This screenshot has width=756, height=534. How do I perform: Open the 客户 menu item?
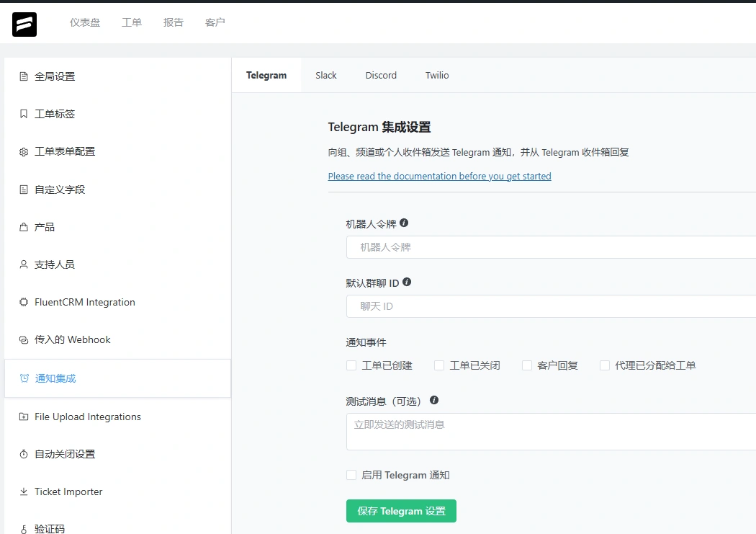(x=215, y=22)
